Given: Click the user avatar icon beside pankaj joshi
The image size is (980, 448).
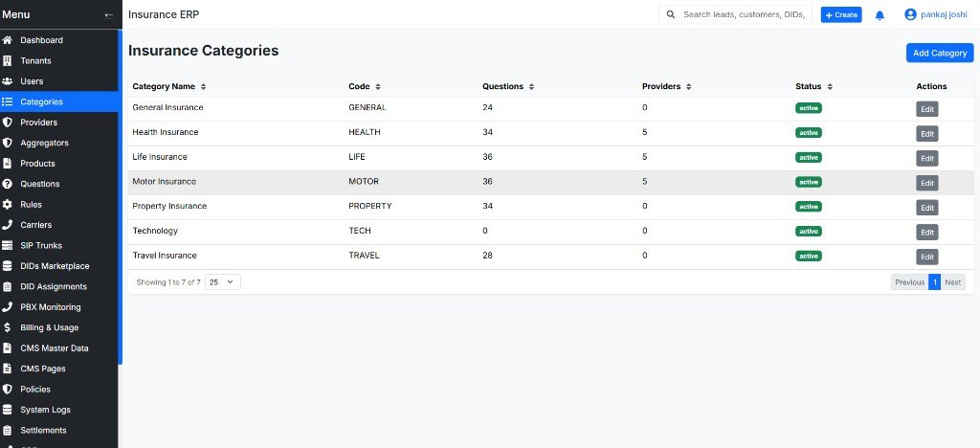Looking at the screenshot, I should tap(911, 14).
